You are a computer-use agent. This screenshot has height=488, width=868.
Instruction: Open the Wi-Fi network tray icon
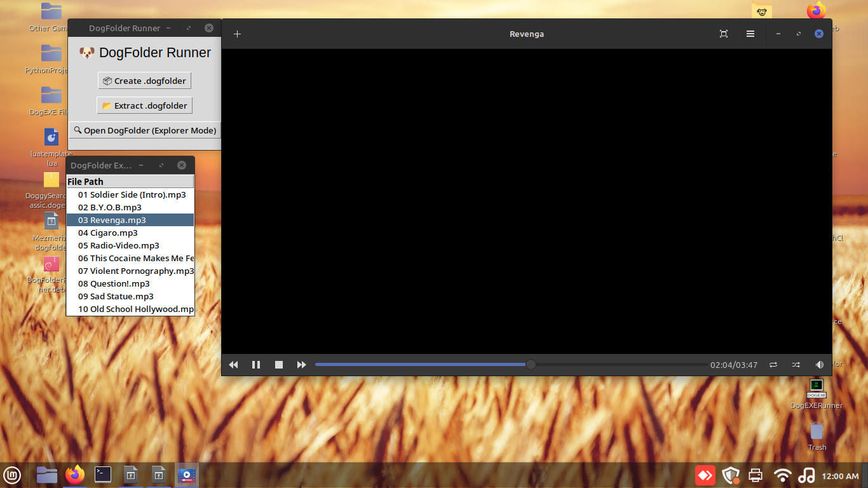click(x=783, y=475)
